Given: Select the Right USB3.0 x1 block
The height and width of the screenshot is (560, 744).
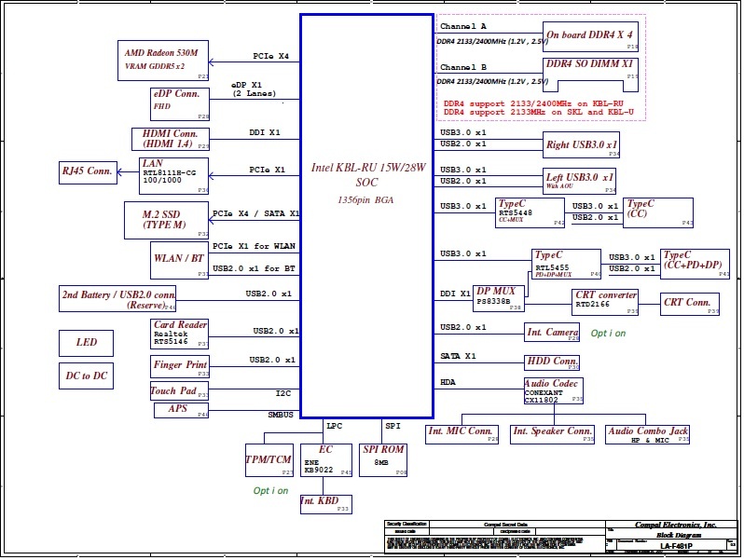Looking at the screenshot, I should point(581,144).
